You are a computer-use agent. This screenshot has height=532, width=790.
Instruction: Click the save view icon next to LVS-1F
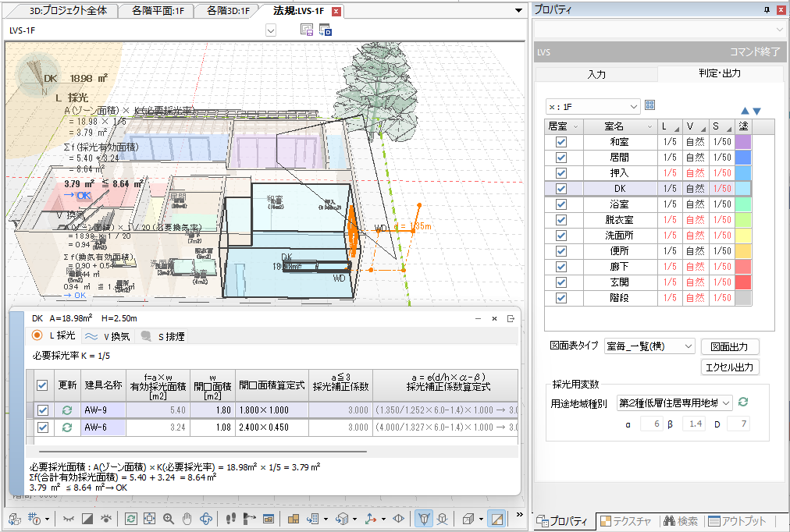[x=308, y=30]
